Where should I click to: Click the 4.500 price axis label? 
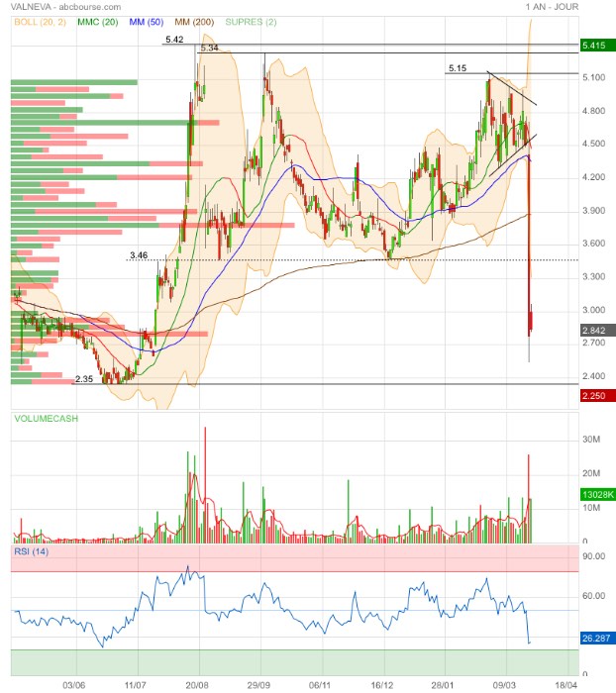click(x=594, y=144)
